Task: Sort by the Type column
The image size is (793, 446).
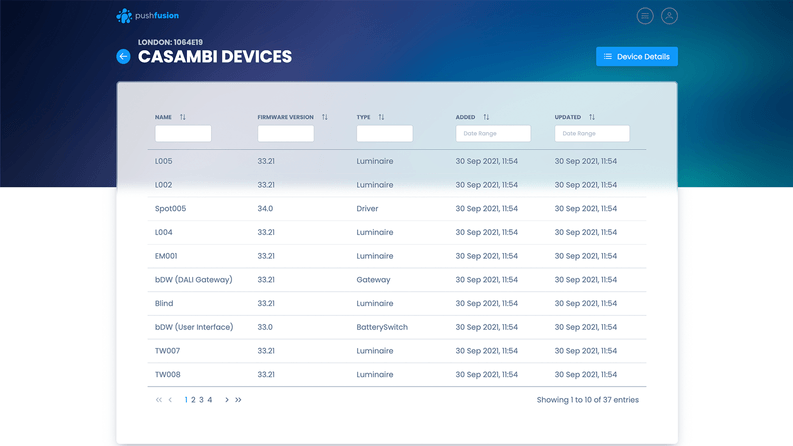Action: click(x=381, y=117)
